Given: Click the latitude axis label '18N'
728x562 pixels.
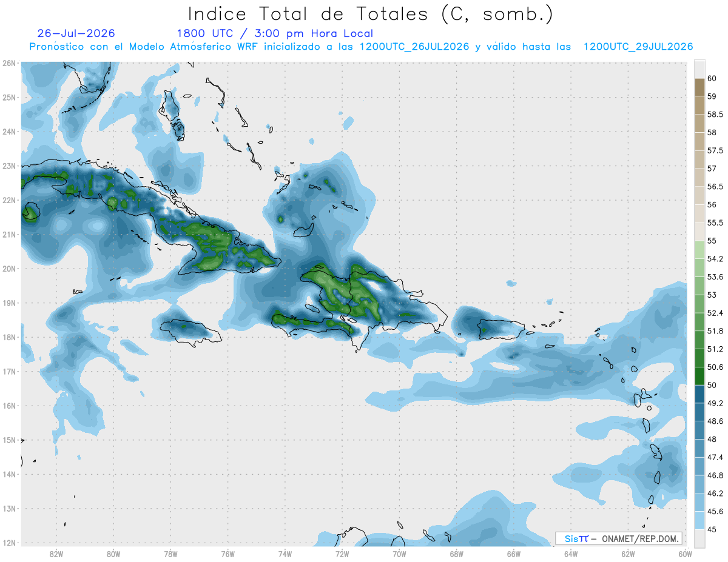Looking at the screenshot, I should pyautogui.click(x=8, y=337).
